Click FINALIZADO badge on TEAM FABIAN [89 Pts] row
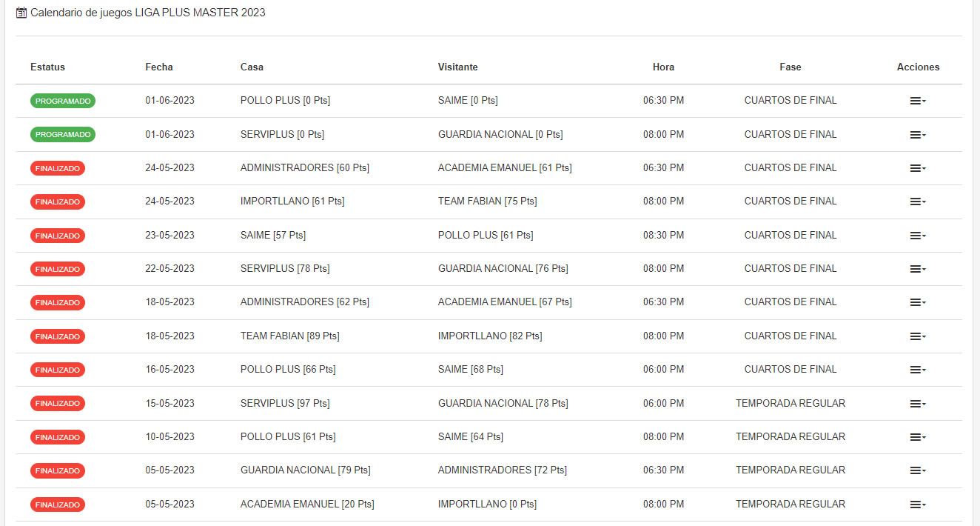 pyautogui.click(x=58, y=336)
